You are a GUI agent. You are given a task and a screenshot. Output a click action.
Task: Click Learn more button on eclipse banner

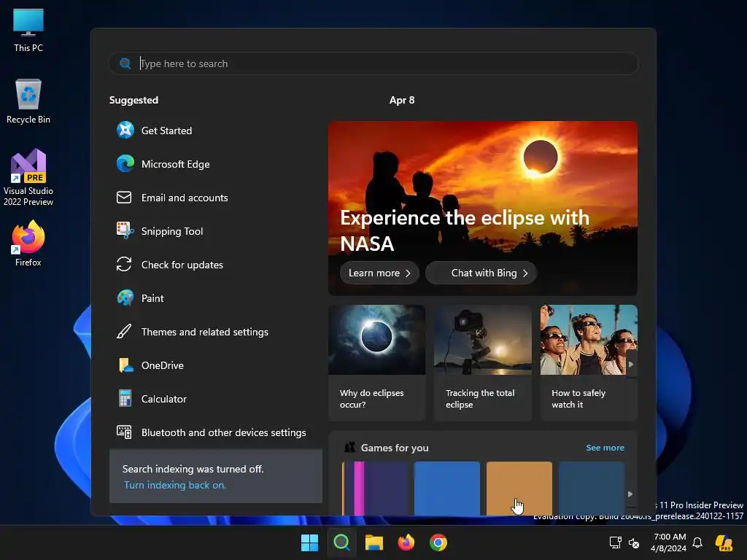point(379,273)
